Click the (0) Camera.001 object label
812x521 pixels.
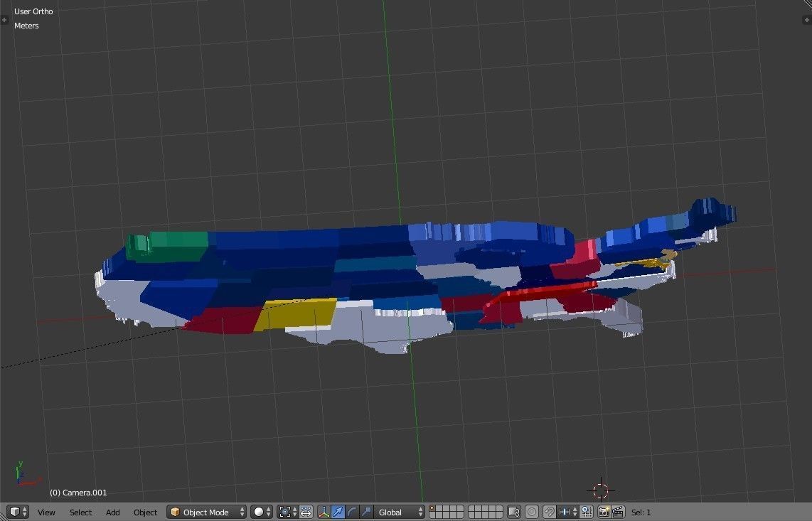pos(78,493)
